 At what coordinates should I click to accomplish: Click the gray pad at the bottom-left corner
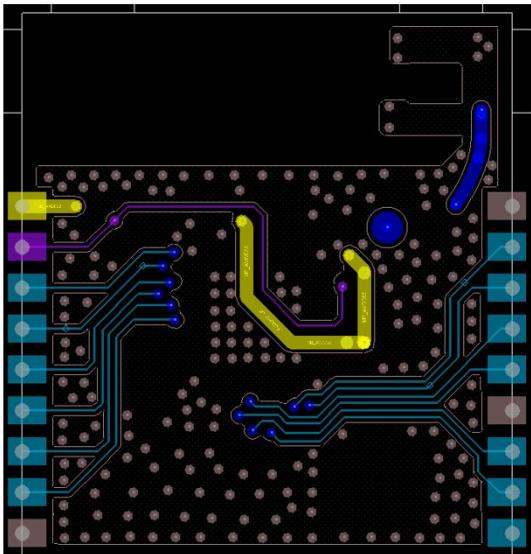click(x=27, y=532)
